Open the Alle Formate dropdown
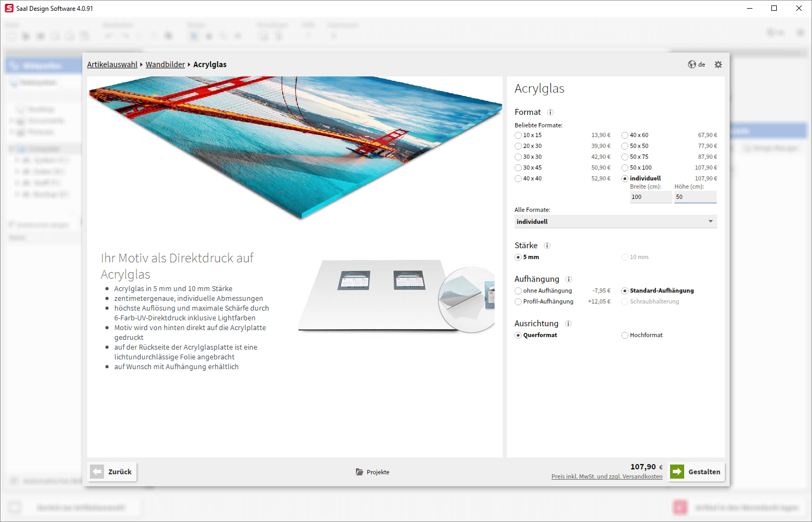This screenshot has height=522, width=812. [x=616, y=222]
